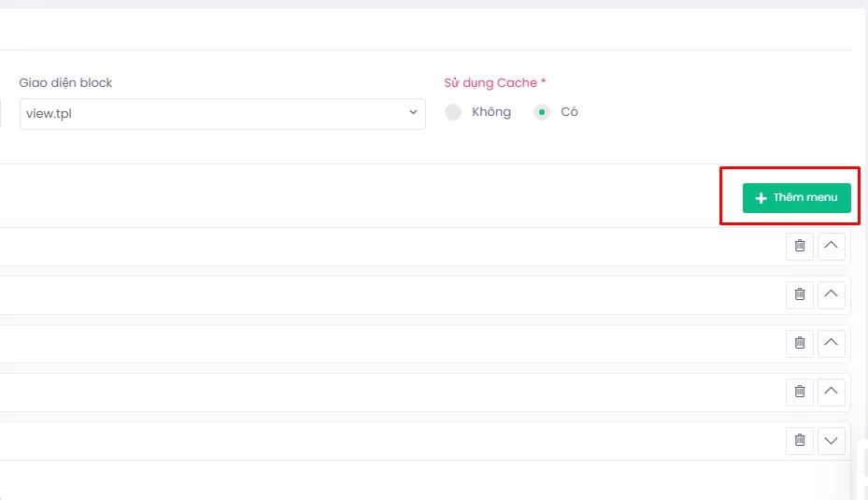Remove the third menu row using trash icon
The image size is (868, 500).
[x=799, y=343]
